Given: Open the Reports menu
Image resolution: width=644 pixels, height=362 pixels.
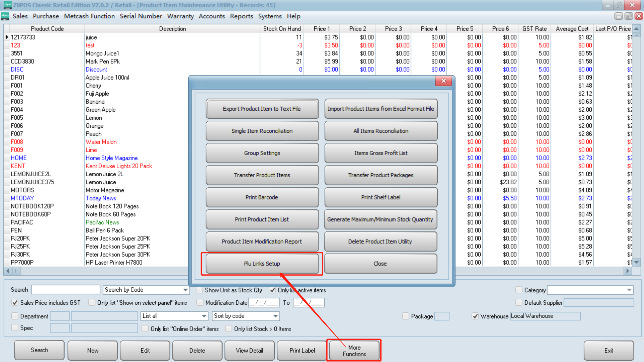Looking at the screenshot, I should click(241, 16).
